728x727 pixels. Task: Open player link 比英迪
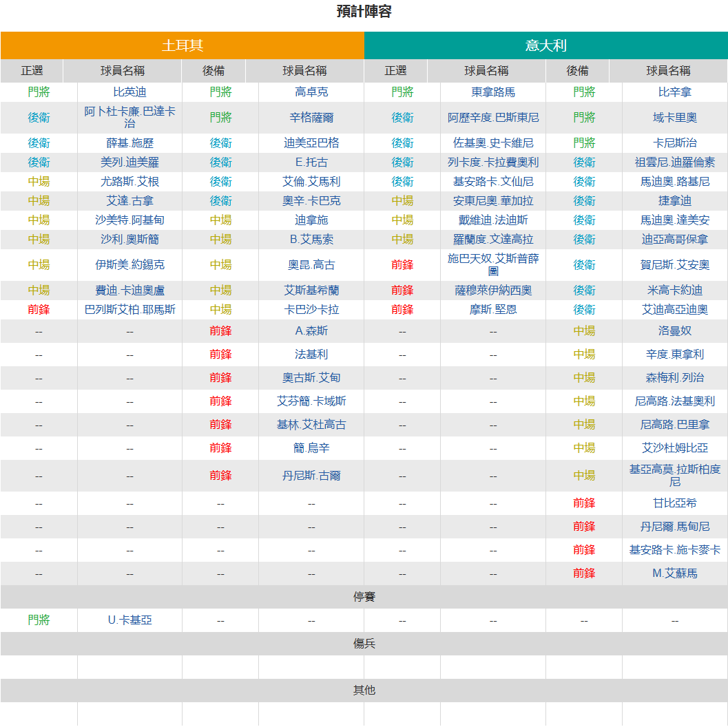coord(129,92)
